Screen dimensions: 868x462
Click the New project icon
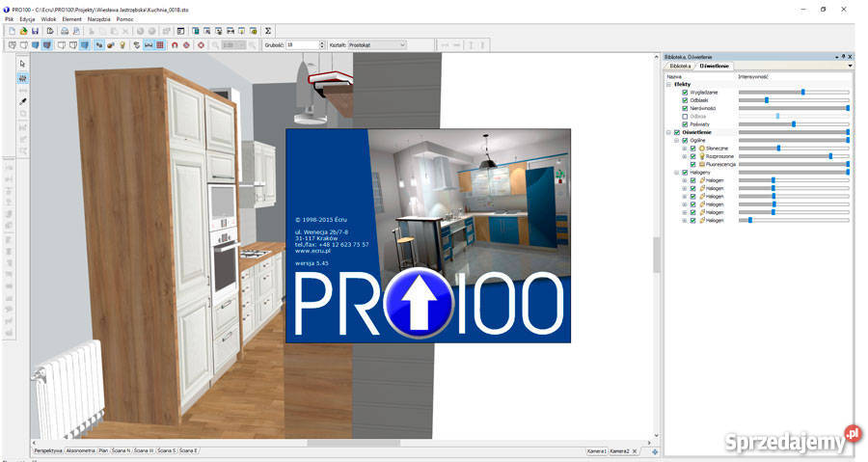point(12,31)
